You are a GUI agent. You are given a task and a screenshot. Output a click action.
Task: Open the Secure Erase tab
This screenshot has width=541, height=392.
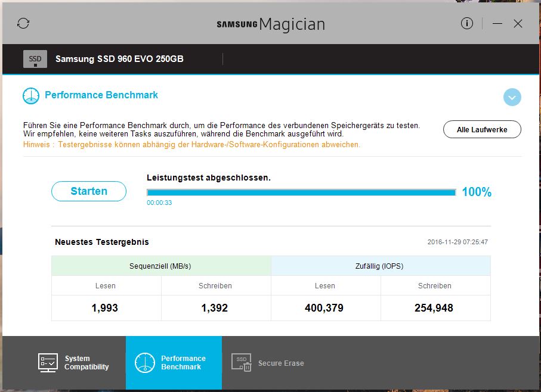coord(268,363)
